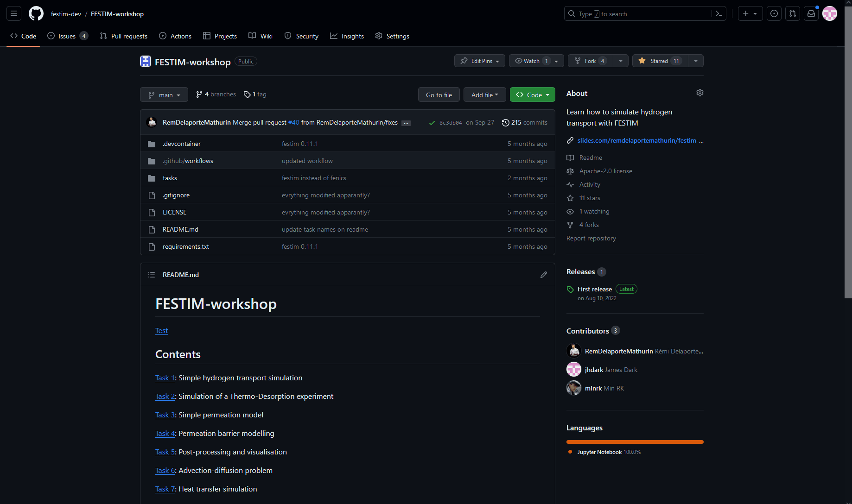Open the create new plus dropdown
Screen dimensions: 852x504
click(x=750, y=14)
